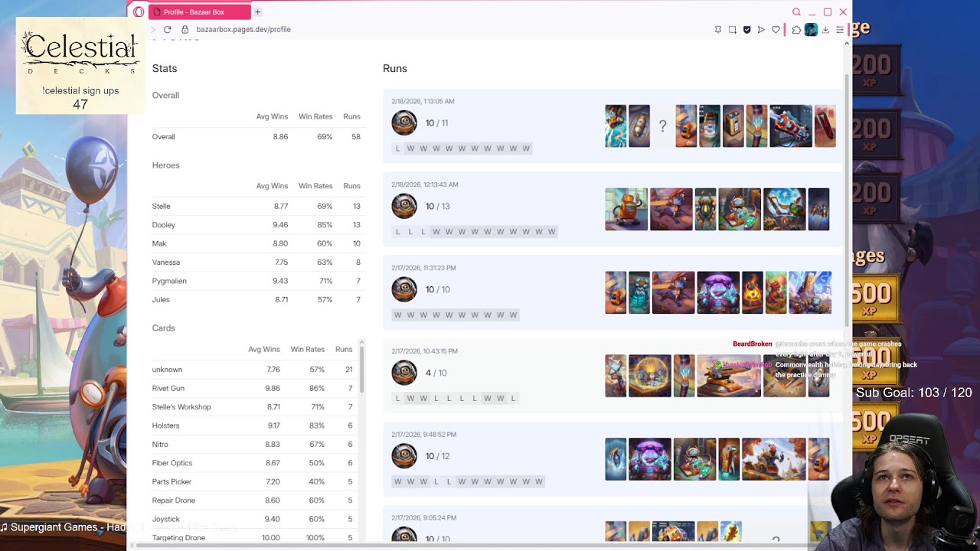980x551 pixels.
Task: Open the ad blocker shield icon
Action: [746, 29]
